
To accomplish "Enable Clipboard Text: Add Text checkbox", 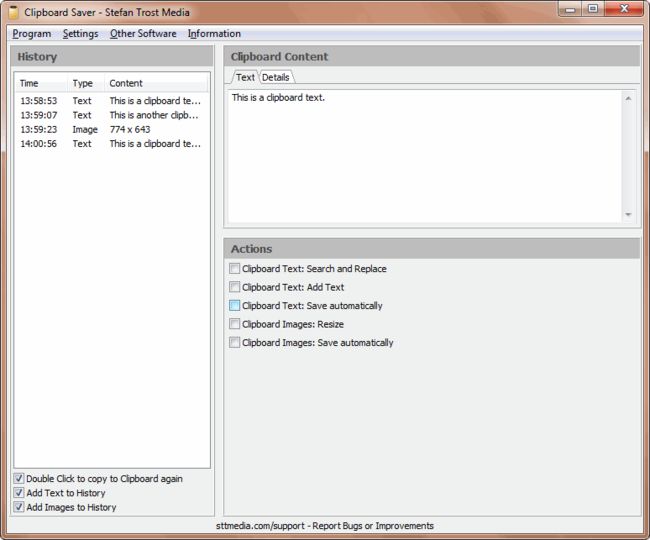I will (234, 287).
